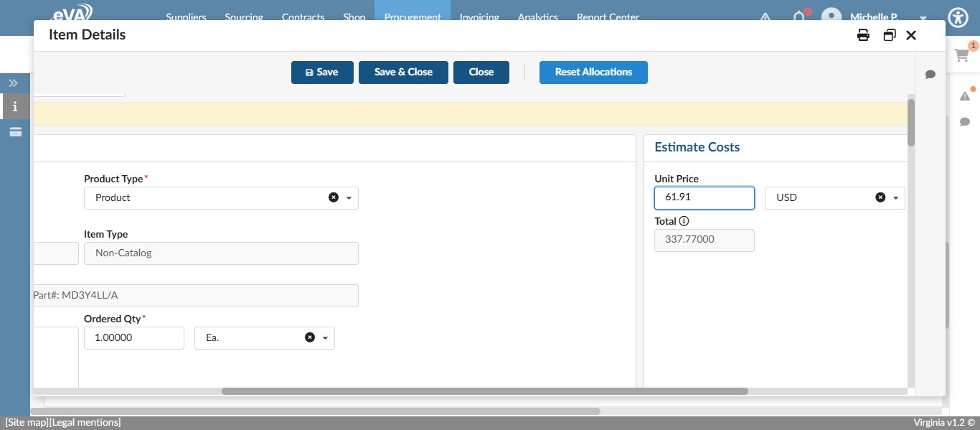This screenshot has width=980, height=430.
Task: Open the Analytics menu
Action: (537, 17)
